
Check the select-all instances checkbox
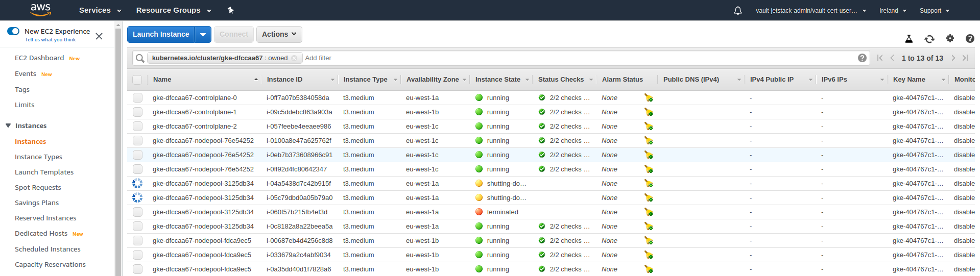tap(137, 80)
